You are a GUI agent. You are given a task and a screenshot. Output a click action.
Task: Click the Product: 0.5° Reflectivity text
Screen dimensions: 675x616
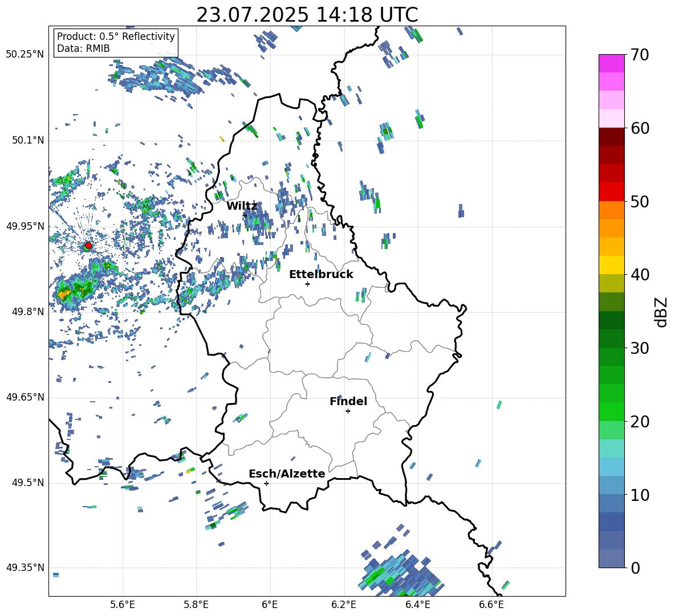pos(116,36)
